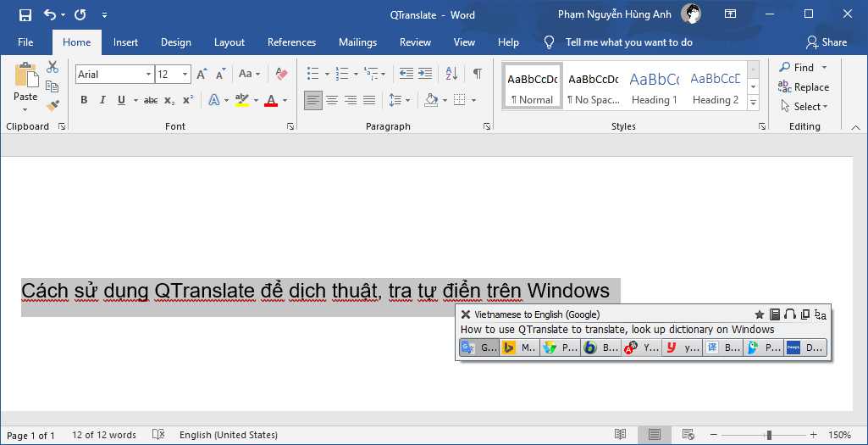Justify the paragraph text
868x445 pixels.
pyautogui.click(x=368, y=100)
